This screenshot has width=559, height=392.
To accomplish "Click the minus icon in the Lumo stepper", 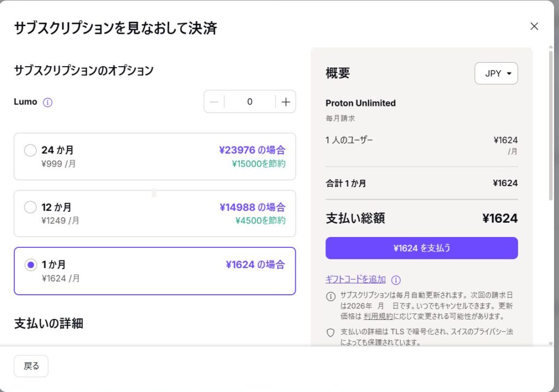I will (213, 102).
